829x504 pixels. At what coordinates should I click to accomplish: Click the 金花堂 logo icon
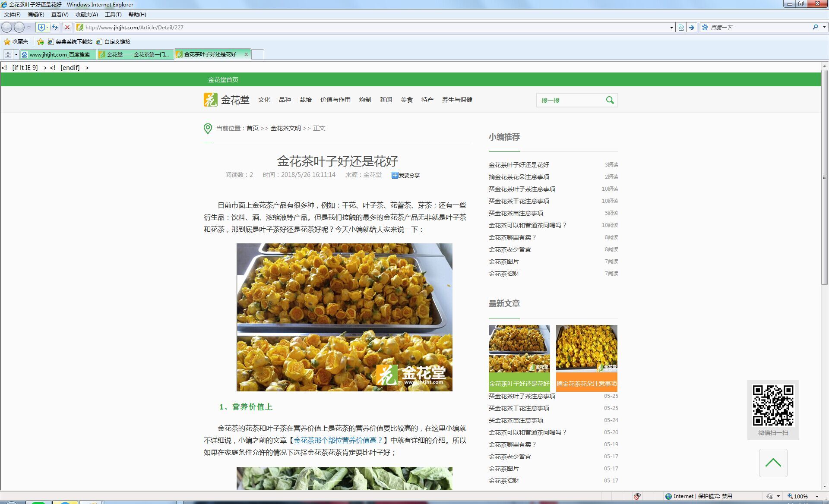(x=210, y=100)
